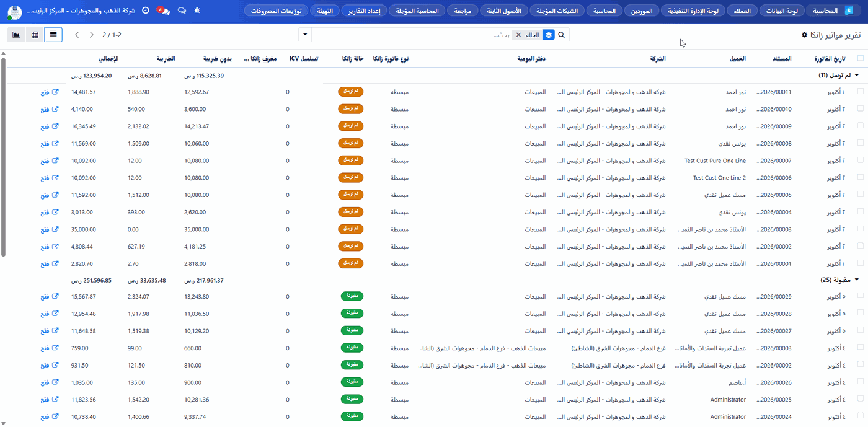Image resolution: width=868 pixels, height=427 pixels.
Task: Open invoice 2026/00011 via its فتح link
Action: (x=50, y=92)
